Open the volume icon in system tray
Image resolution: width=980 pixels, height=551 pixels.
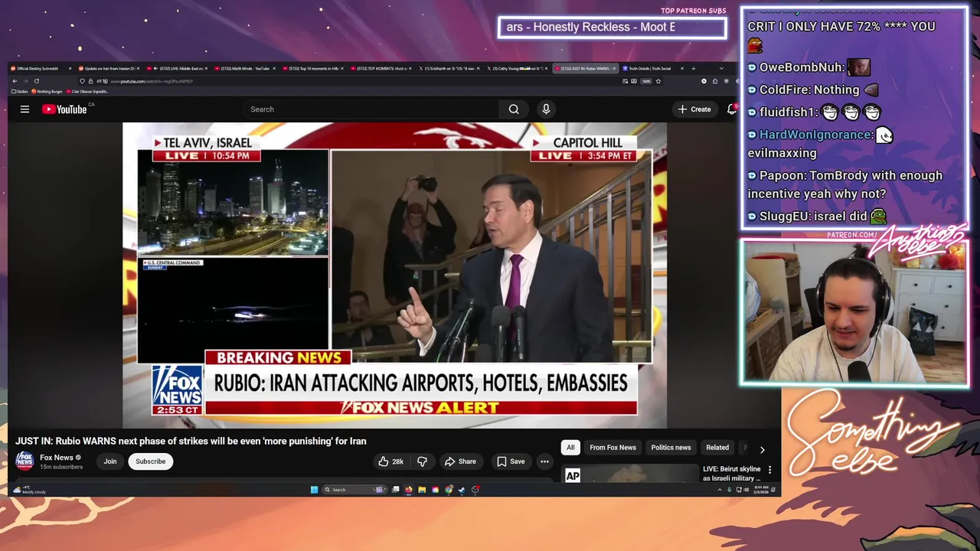[x=746, y=490]
